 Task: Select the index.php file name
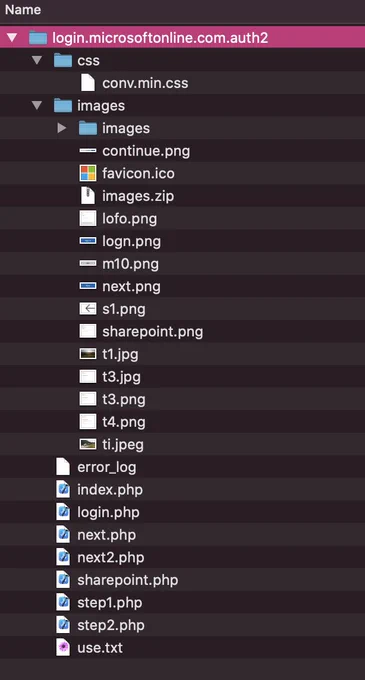110,490
